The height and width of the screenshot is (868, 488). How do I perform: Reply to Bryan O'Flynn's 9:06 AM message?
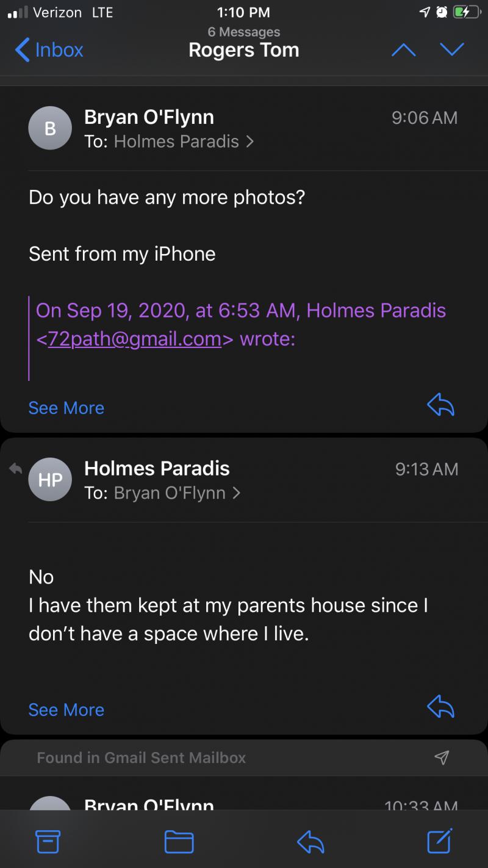pyautogui.click(x=440, y=404)
